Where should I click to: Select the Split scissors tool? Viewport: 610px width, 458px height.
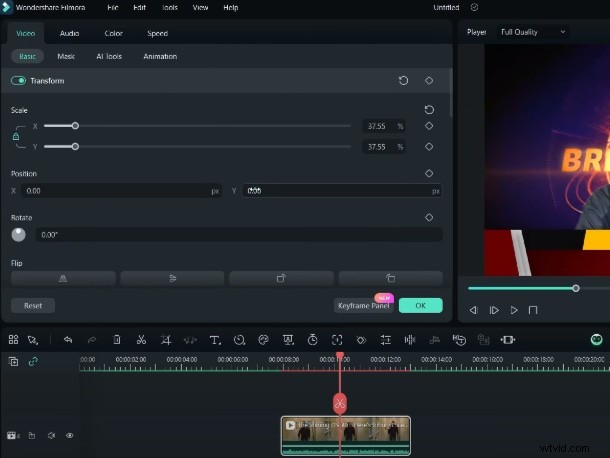pyautogui.click(x=142, y=340)
